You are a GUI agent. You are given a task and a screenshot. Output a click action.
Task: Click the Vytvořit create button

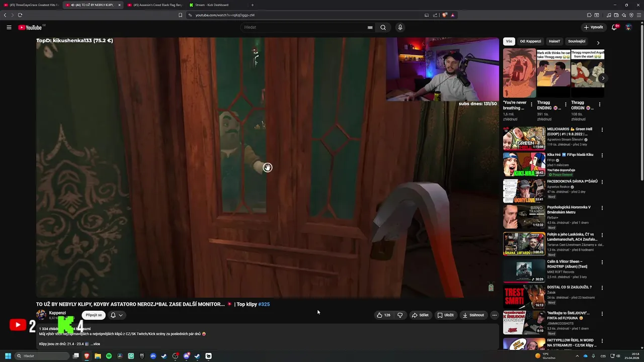pyautogui.click(x=593, y=28)
